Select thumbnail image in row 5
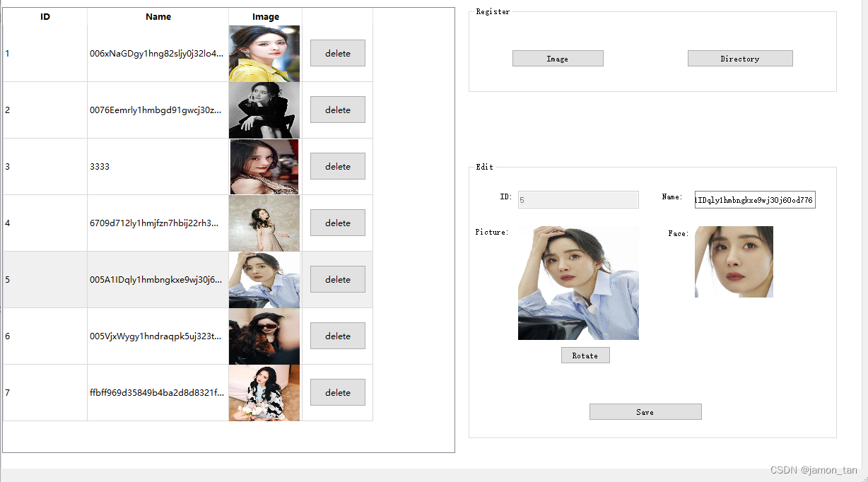This screenshot has width=868, height=482. click(264, 280)
